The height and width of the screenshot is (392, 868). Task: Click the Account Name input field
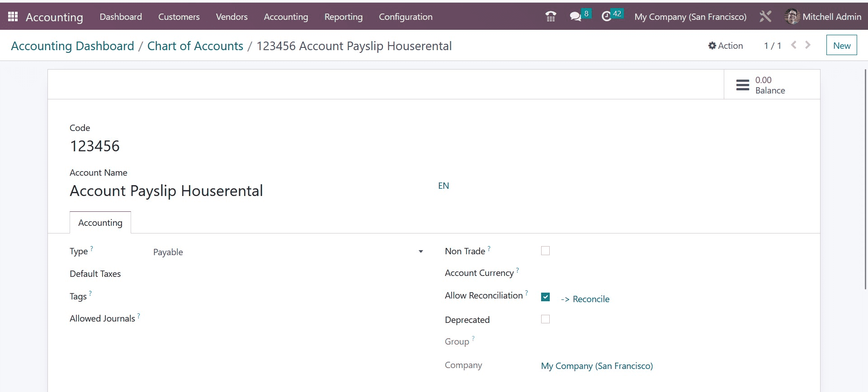[x=249, y=191]
